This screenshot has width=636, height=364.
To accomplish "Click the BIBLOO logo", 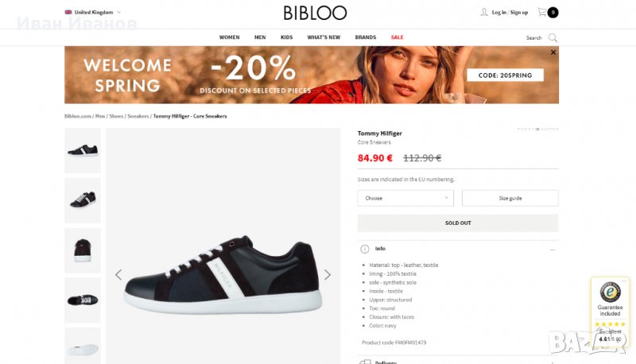I will 316,13.
